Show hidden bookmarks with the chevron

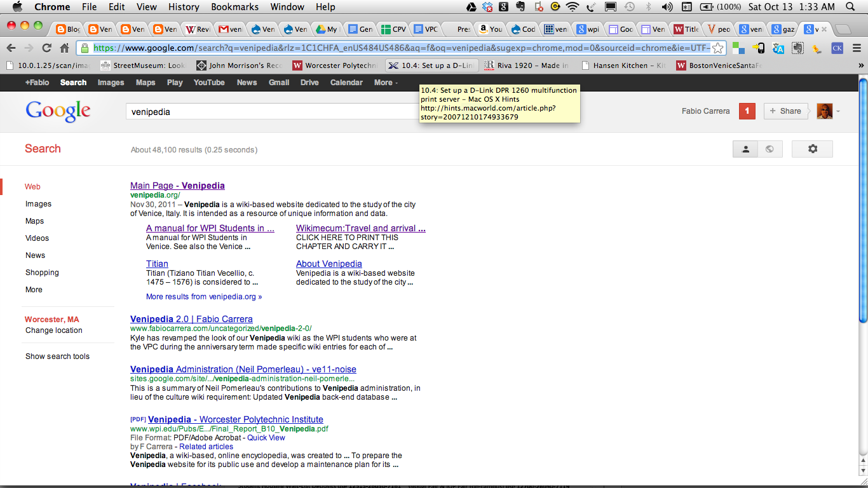[861, 65]
